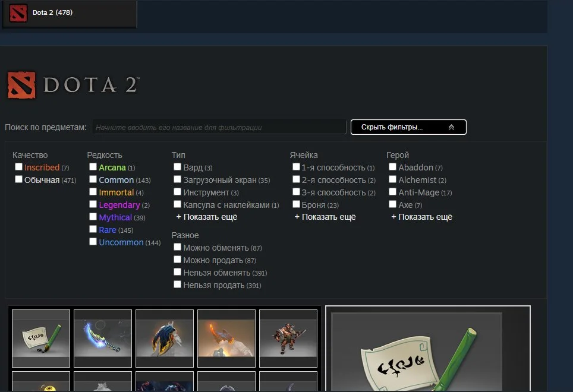
Task: Click the large DOTA 2 logo banner
Action: click(x=74, y=85)
